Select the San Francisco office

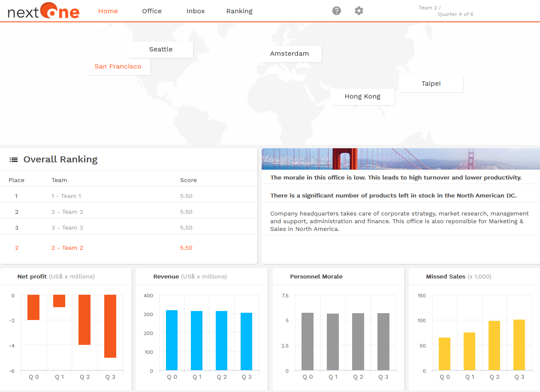point(118,66)
